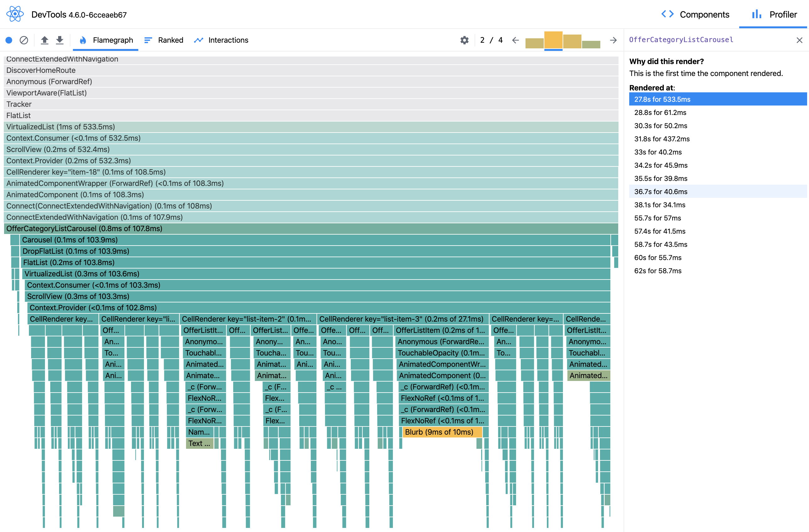Image resolution: width=809 pixels, height=532 pixels.
Task: Clear profiling data with the circle-slash icon
Action: 24,40
